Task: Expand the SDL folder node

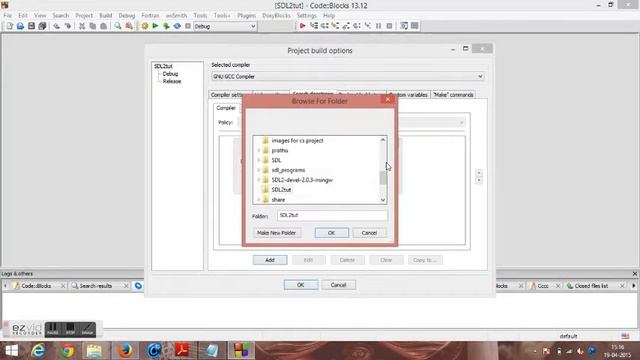Action: click(x=258, y=160)
